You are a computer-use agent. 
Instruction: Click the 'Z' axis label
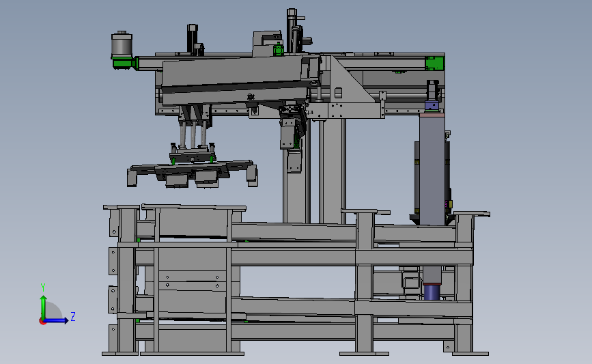click(73, 316)
